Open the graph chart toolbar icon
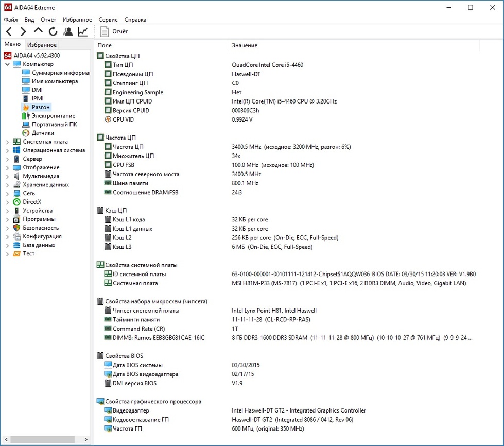Image resolution: width=504 pixels, height=446 pixels. point(83,31)
